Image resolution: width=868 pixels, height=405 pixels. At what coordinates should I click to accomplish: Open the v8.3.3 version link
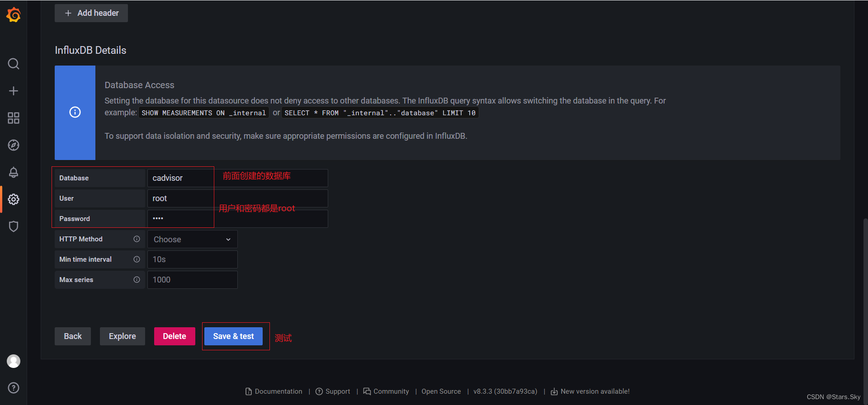click(505, 391)
